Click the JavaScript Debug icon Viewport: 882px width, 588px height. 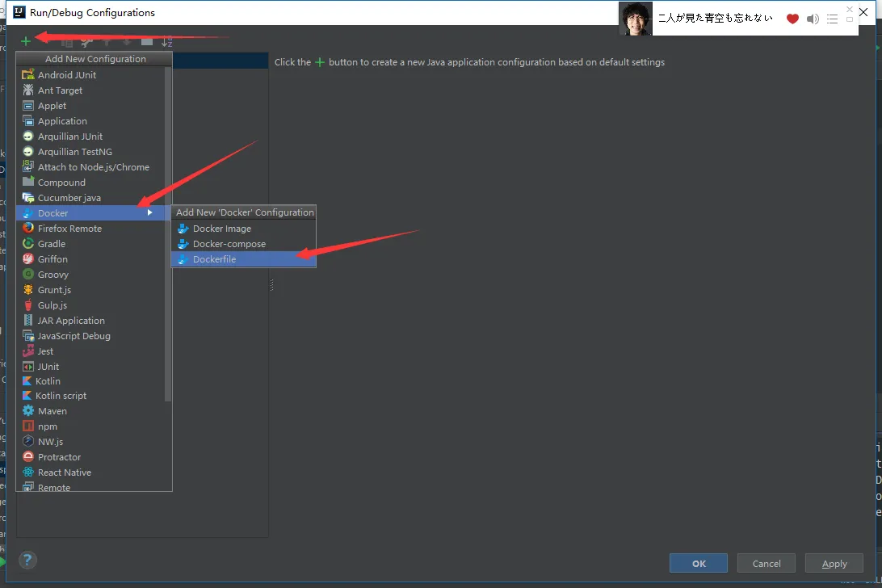tap(28, 335)
